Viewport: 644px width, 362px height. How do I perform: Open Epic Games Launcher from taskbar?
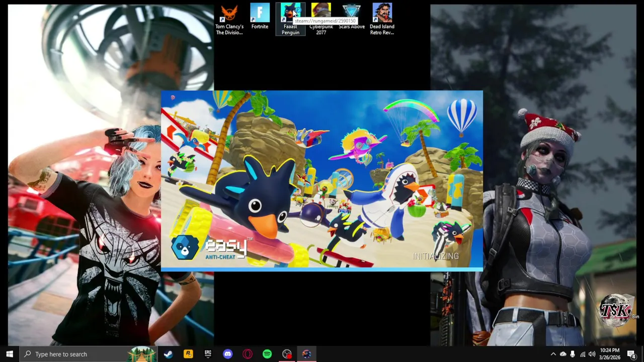(208, 354)
